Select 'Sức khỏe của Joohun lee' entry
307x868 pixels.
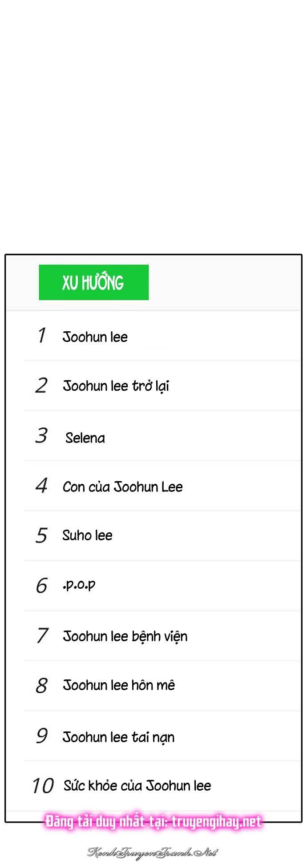(x=137, y=786)
